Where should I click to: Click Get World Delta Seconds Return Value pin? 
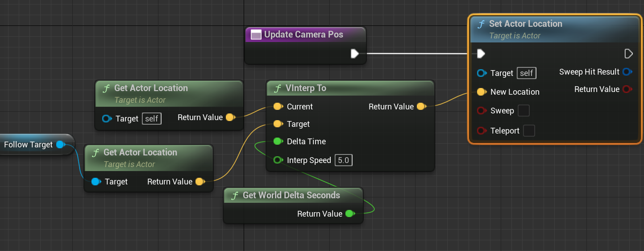(349, 214)
